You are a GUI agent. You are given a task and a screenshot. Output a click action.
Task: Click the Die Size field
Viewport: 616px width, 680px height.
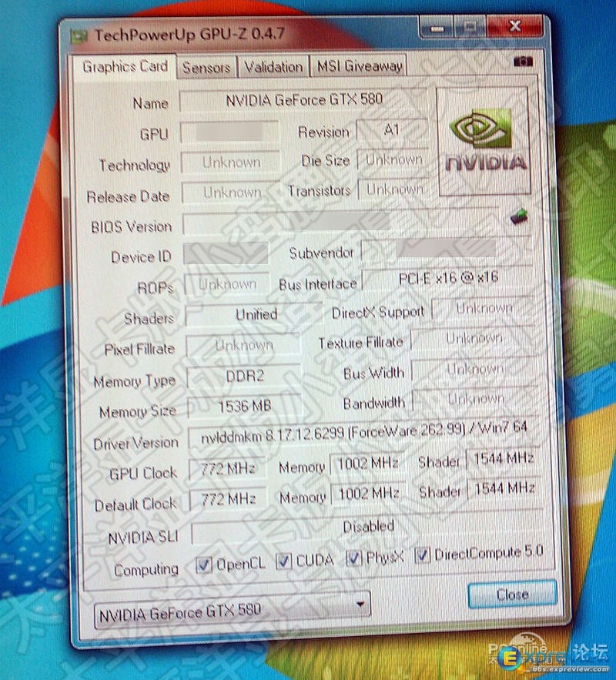pos(393,160)
